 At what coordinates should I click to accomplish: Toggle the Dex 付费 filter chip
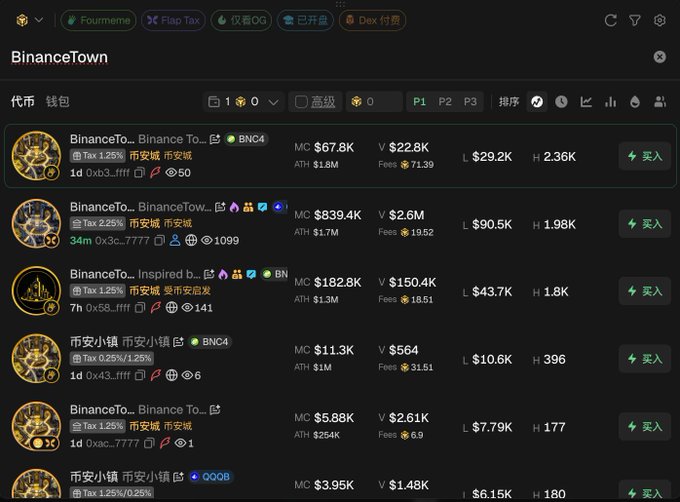click(x=372, y=20)
